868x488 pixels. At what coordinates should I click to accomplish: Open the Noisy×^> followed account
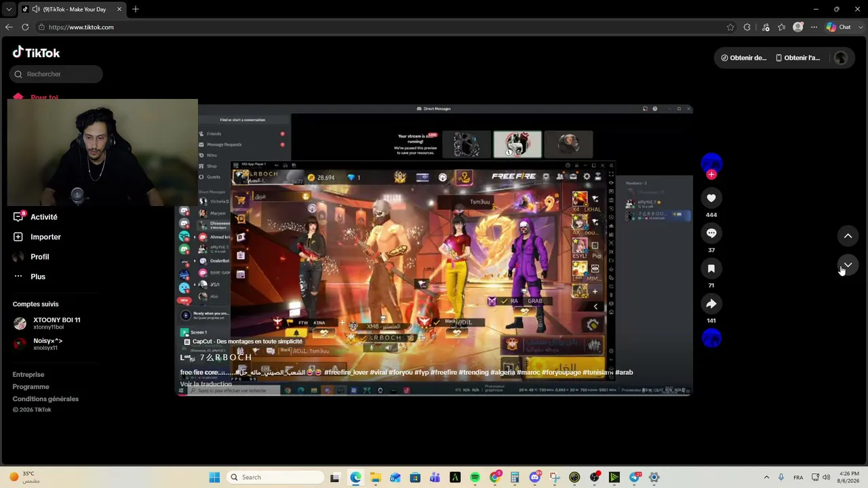click(x=39, y=344)
